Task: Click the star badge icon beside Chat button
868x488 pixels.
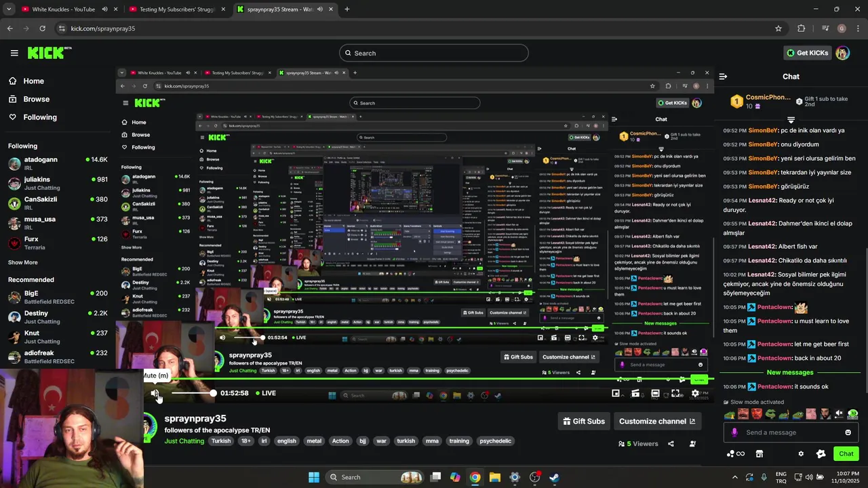Action: (x=821, y=454)
